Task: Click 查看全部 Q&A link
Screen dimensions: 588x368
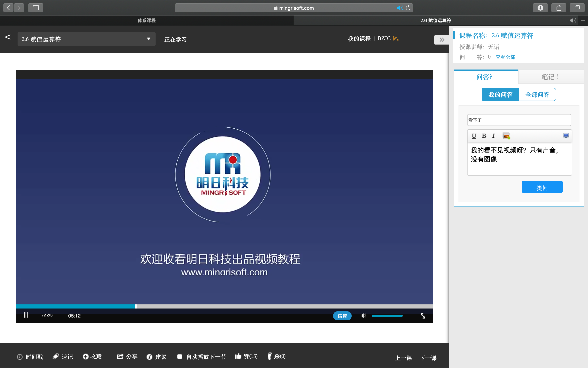Action: click(x=505, y=57)
